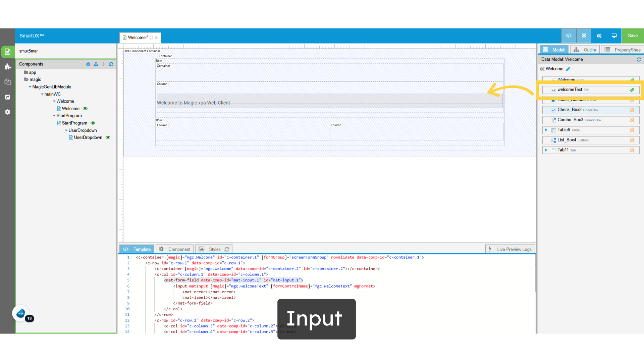Click the share arrow sidebar icon
644x362 pixels.
[8, 97]
